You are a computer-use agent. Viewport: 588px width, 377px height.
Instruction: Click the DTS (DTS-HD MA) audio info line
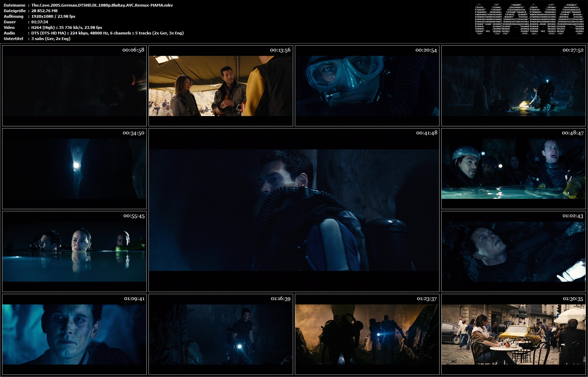(107, 33)
